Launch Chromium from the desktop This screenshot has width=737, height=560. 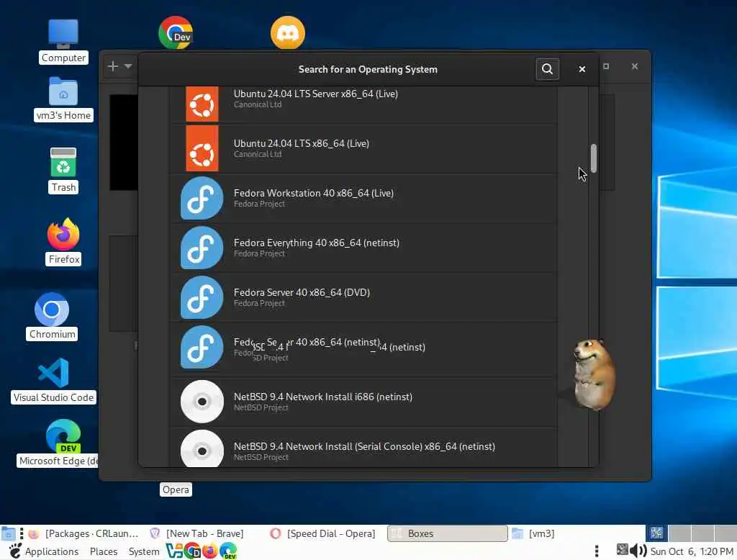point(52,316)
